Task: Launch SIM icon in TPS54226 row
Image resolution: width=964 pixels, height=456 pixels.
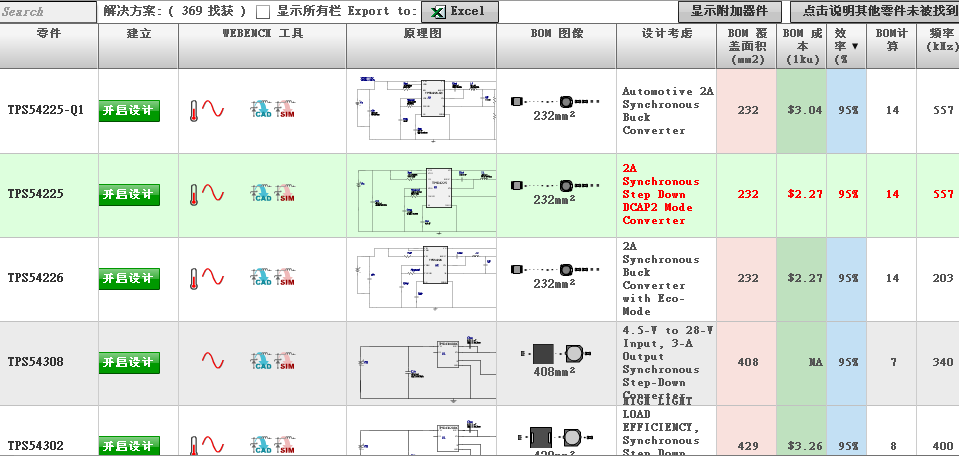Action: pos(285,278)
